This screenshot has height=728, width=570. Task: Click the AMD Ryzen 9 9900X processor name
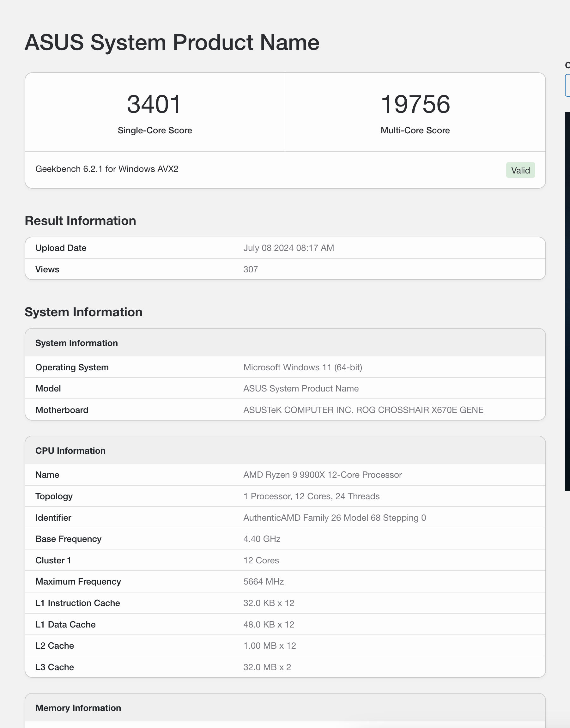[322, 475]
